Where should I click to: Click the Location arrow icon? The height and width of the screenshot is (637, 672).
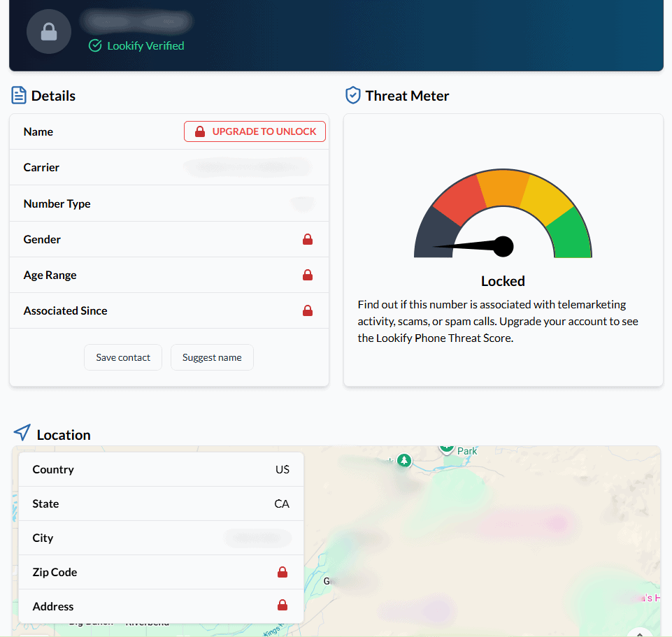22,433
